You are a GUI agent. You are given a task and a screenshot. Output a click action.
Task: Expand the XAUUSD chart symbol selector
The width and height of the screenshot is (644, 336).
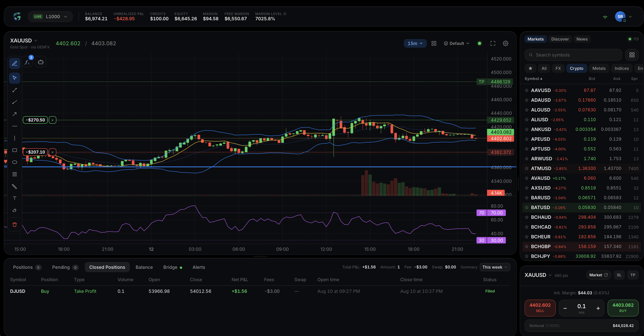(23, 41)
